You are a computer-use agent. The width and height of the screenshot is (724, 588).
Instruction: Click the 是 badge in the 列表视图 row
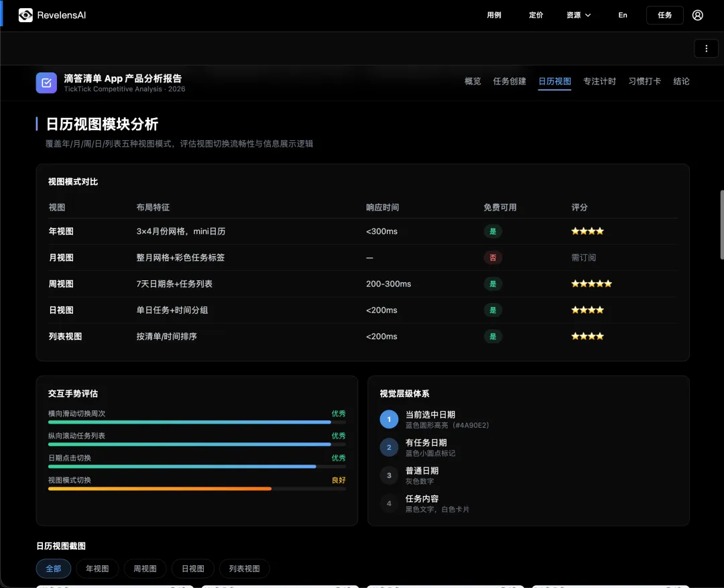(493, 337)
